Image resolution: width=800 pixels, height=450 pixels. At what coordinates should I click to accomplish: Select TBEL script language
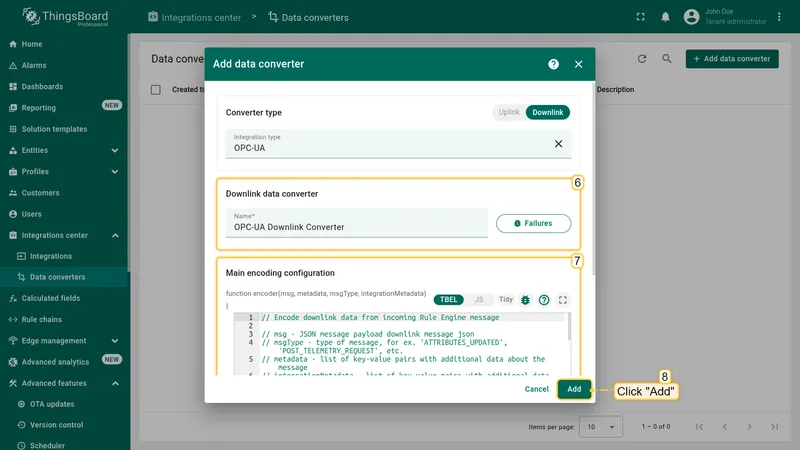pos(448,299)
